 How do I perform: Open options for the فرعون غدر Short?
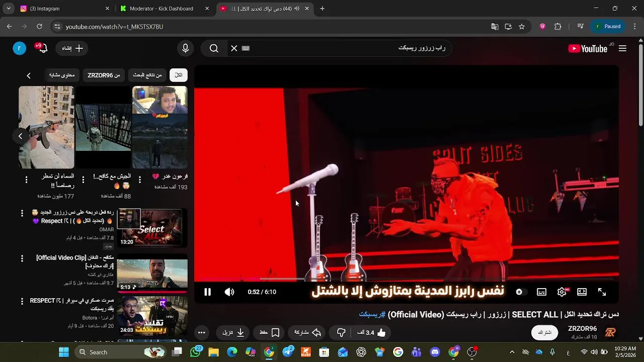[140, 179]
